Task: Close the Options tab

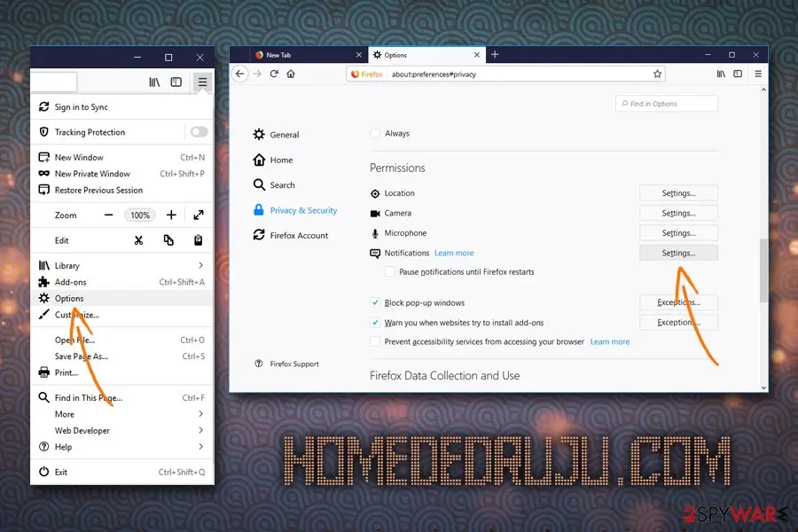Action: click(x=476, y=55)
